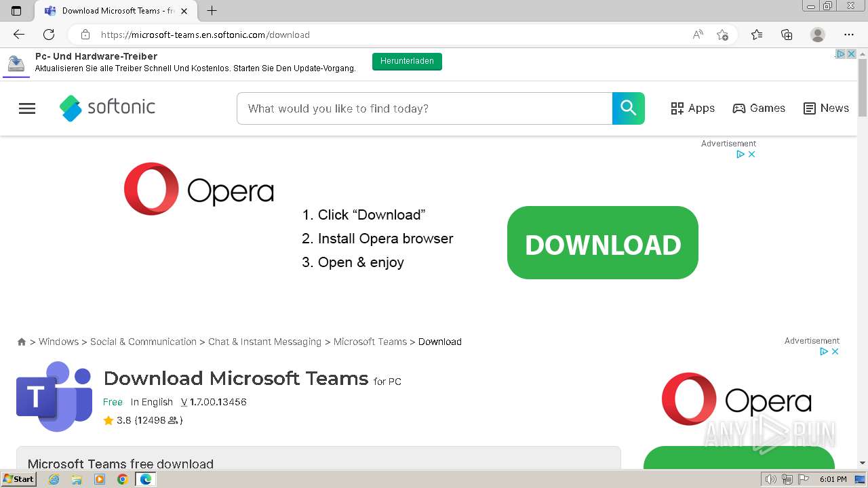
Task: Open the Social & Communication breadcrumb
Action: [143, 342]
